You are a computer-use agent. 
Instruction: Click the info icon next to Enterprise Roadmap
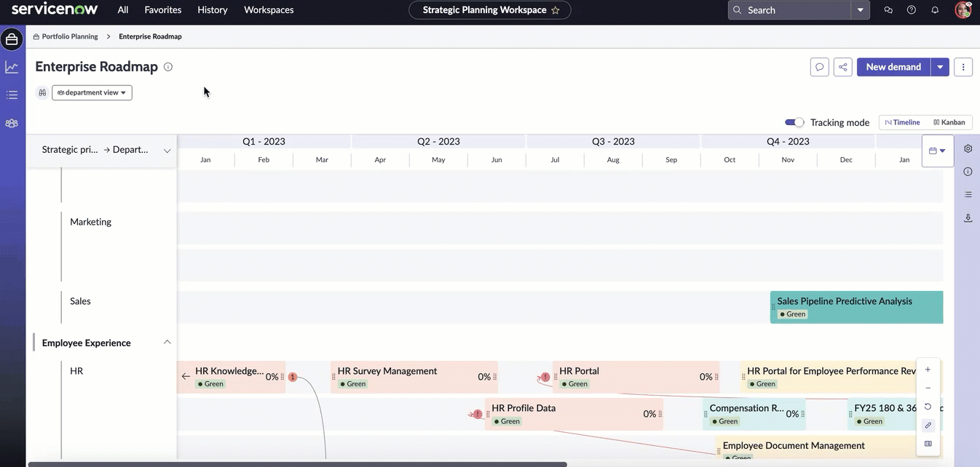coord(168,67)
